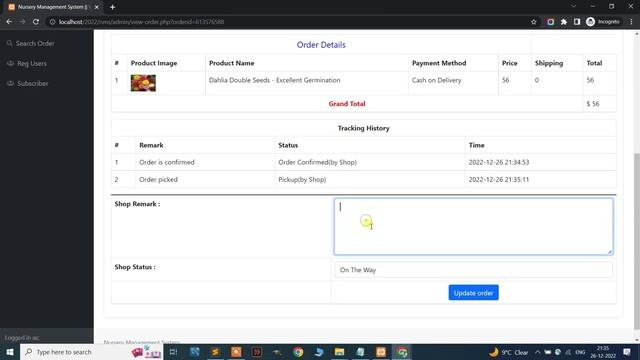Click the 'Payment Method' column header
640x360 pixels.
[439, 63]
